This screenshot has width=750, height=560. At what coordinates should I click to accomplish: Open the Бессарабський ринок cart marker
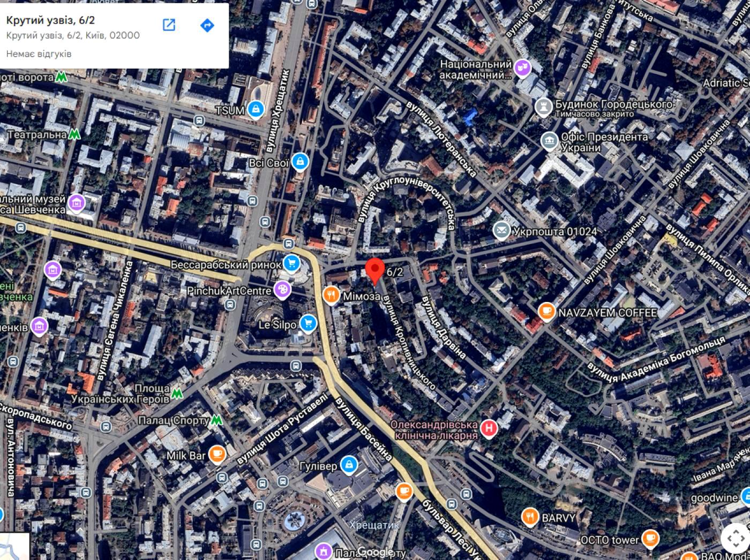[x=292, y=263]
